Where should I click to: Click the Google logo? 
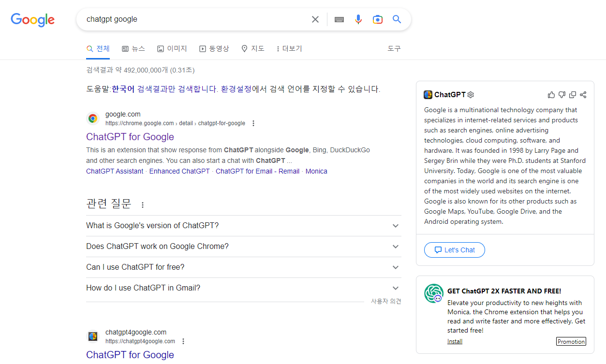click(x=33, y=19)
